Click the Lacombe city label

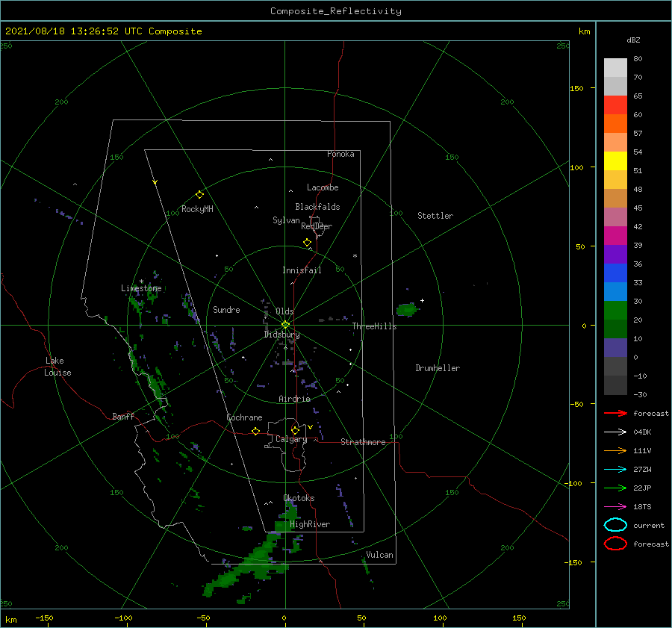point(323,187)
